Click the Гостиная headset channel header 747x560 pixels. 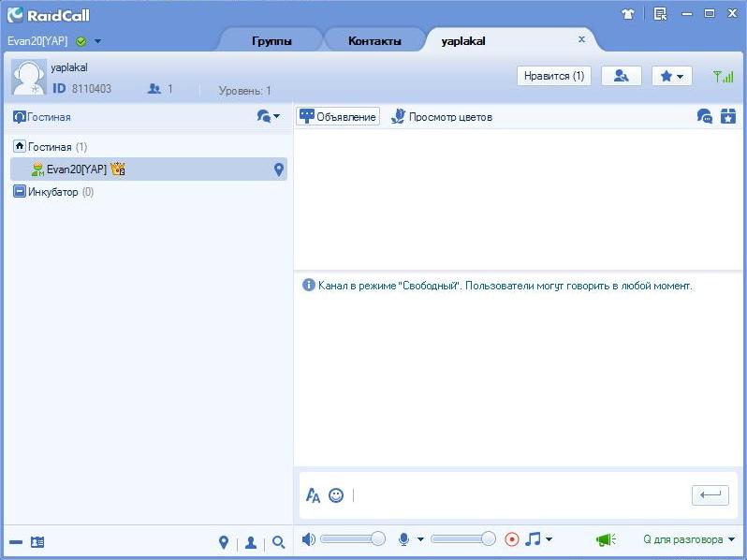(x=42, y=117)
